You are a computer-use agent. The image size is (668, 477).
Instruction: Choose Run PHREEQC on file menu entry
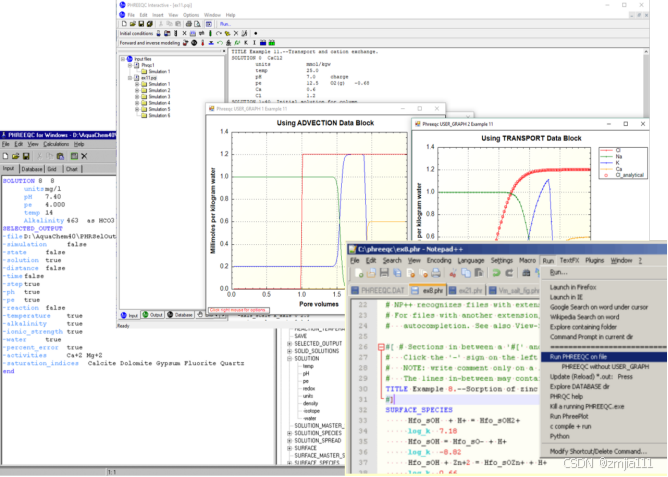pos(579,355)
